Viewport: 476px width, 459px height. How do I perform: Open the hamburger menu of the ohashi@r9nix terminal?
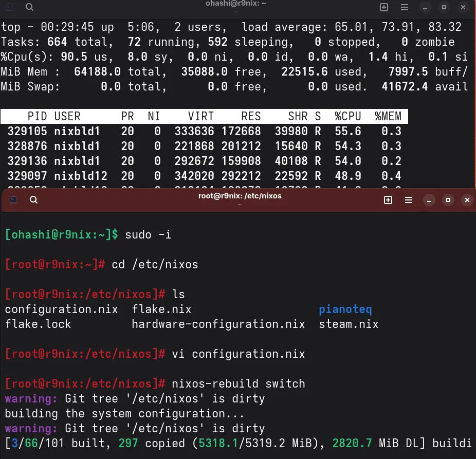point(405,7)
